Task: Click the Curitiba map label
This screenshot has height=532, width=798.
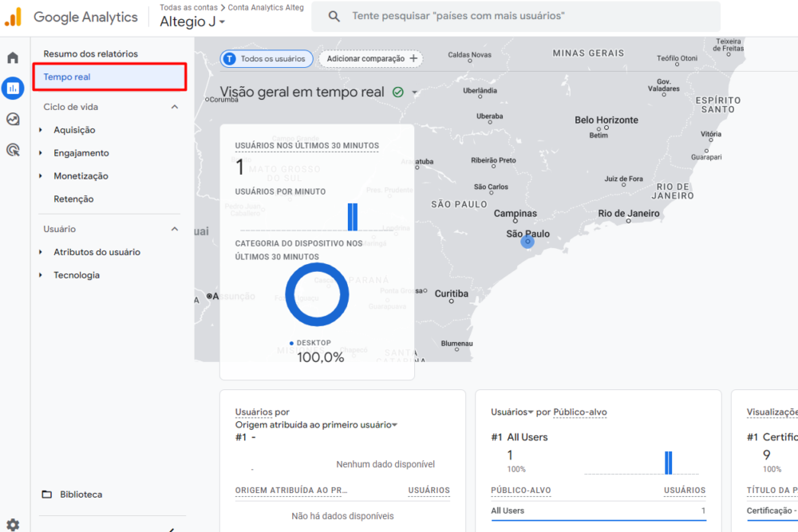Action: pyautogui.click(x=452, y=294)
